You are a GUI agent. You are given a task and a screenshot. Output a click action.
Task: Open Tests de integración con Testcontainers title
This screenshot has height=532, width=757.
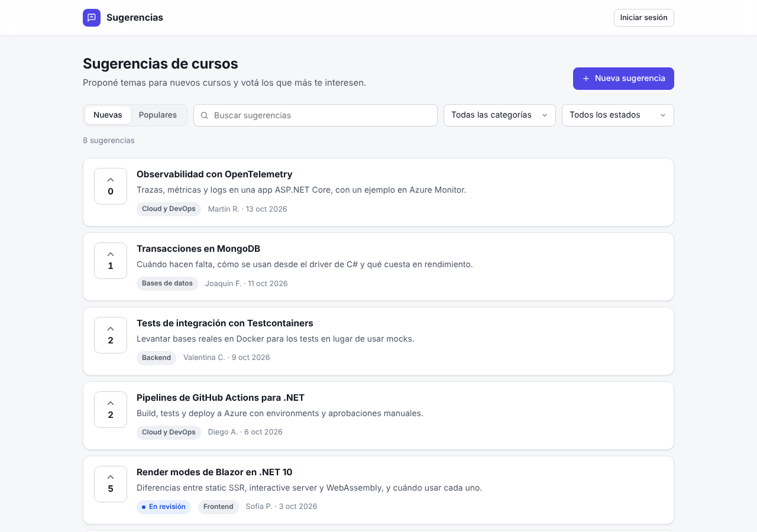click(225, 323)
